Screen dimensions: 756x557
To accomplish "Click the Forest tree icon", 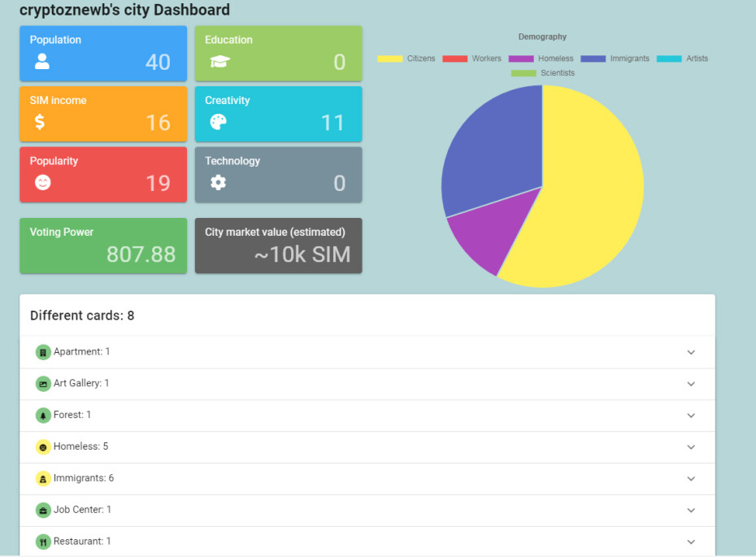I will coord(43,416).
